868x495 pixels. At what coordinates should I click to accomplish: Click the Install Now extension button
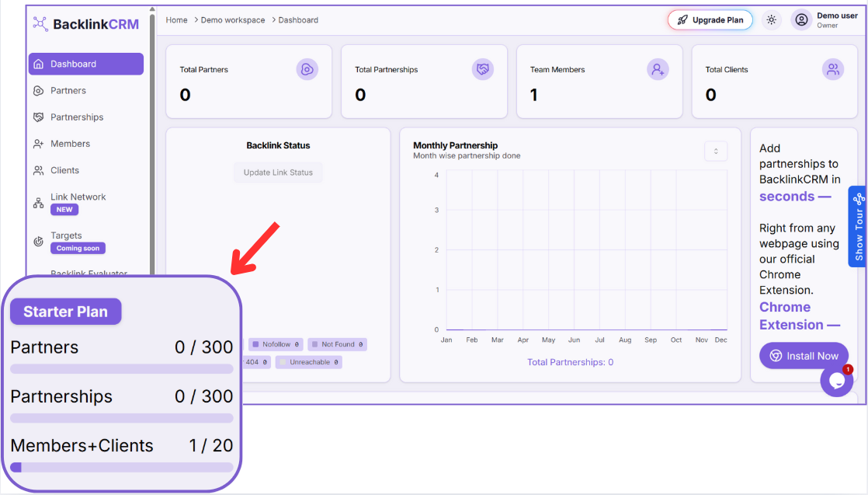pyautogui.click(x=804, y=356)
